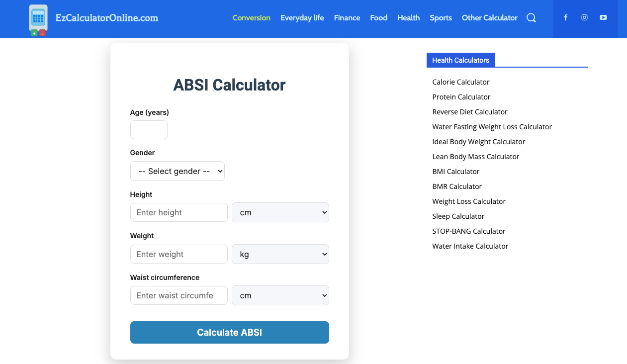Visit the Facebook social icon
This screenshot has width=627, height=364.
[x=565, y=17]
